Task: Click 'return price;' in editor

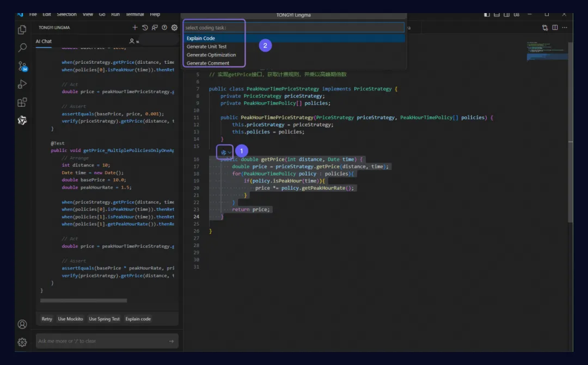Action: point(251,209)
